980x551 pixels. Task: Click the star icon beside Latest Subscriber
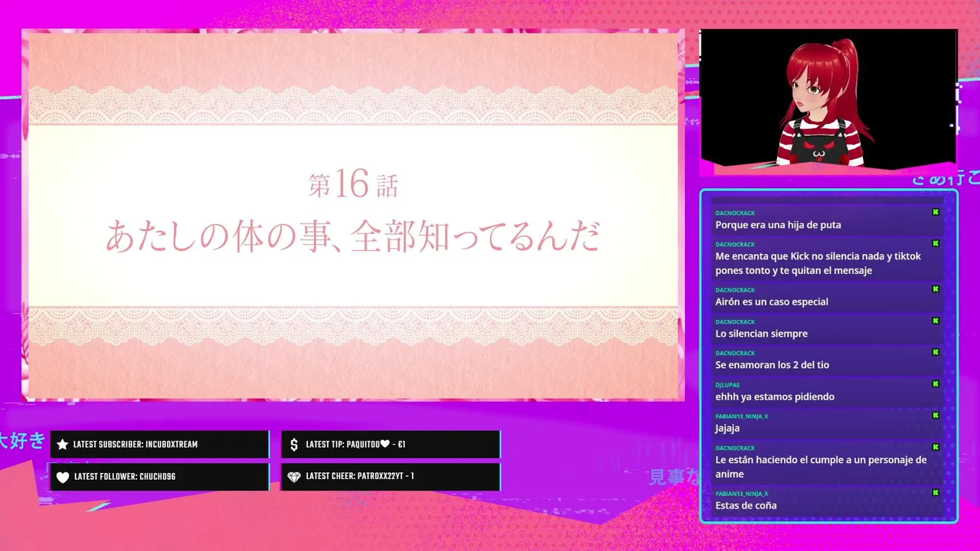tap(63, 445)
